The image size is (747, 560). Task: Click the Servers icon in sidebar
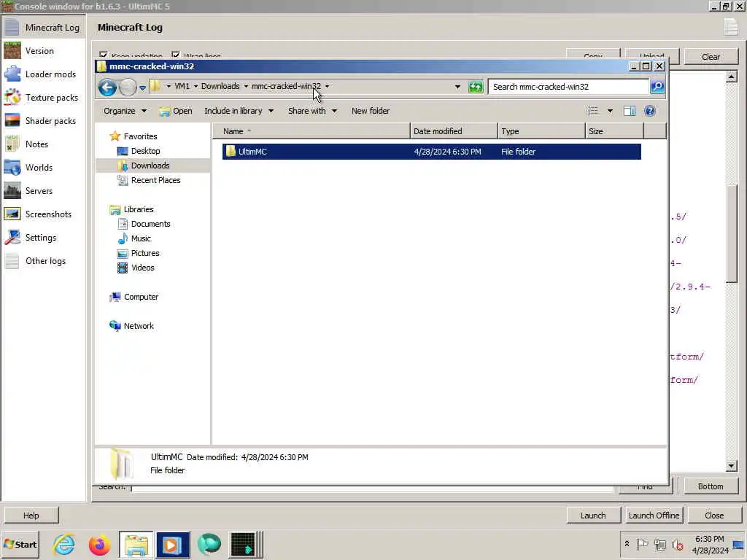click(12, 191)
